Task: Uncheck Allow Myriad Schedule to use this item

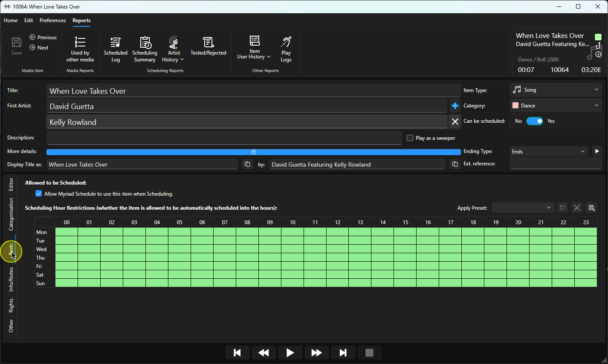Action: [x=39, y=194]
